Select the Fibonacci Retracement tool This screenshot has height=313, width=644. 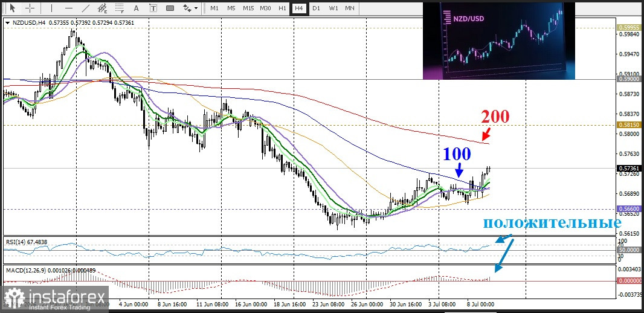[120, 8]
